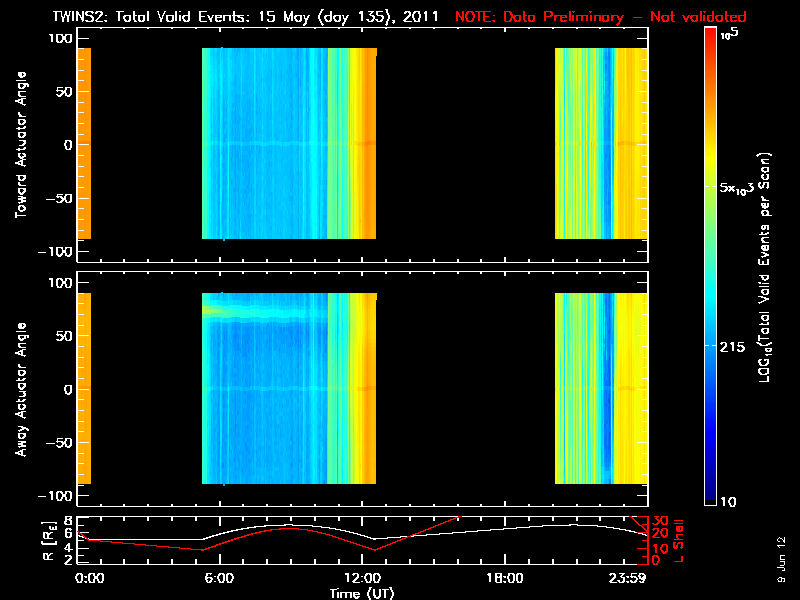Click the 23:59 time axis label

627,578
